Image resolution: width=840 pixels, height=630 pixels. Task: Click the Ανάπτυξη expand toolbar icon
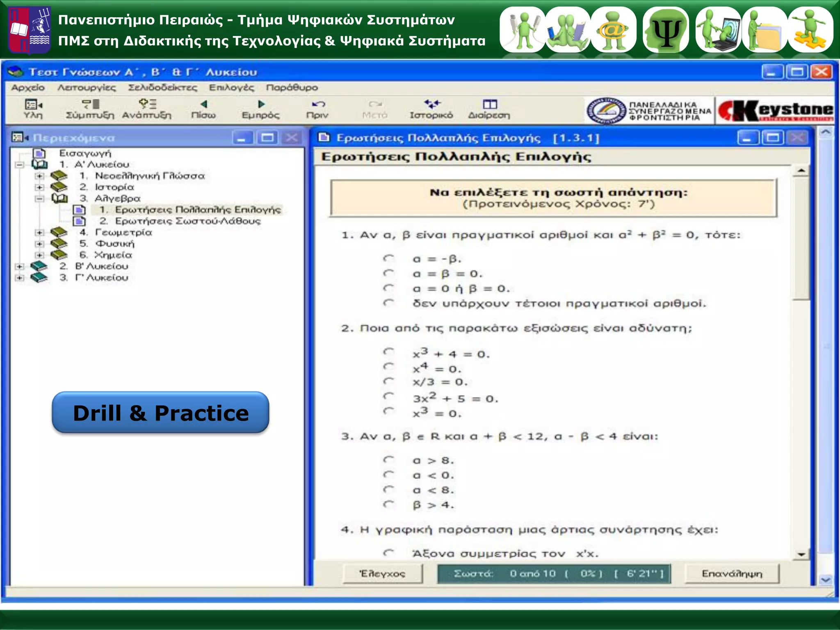pos(147,104)
